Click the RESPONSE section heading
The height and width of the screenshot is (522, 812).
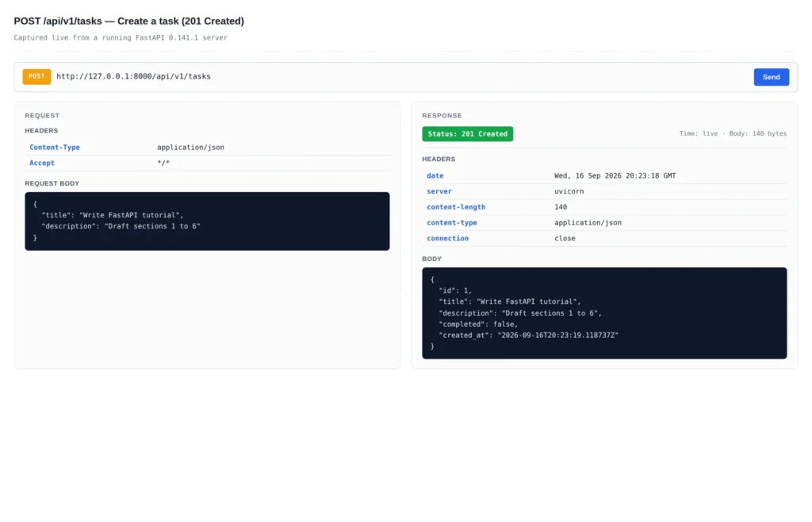click(442, 116)
